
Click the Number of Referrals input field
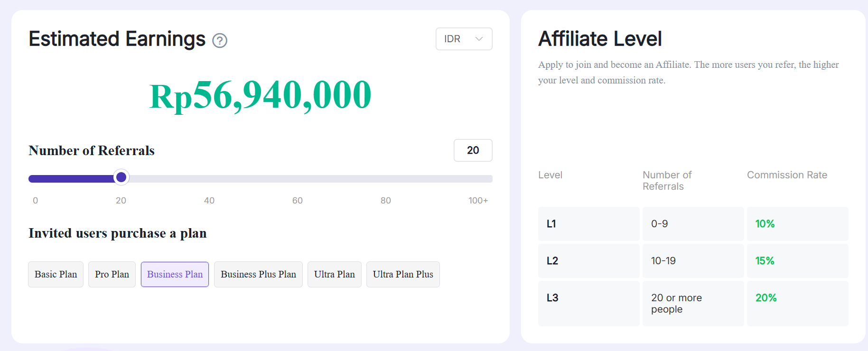click(473, 150)
